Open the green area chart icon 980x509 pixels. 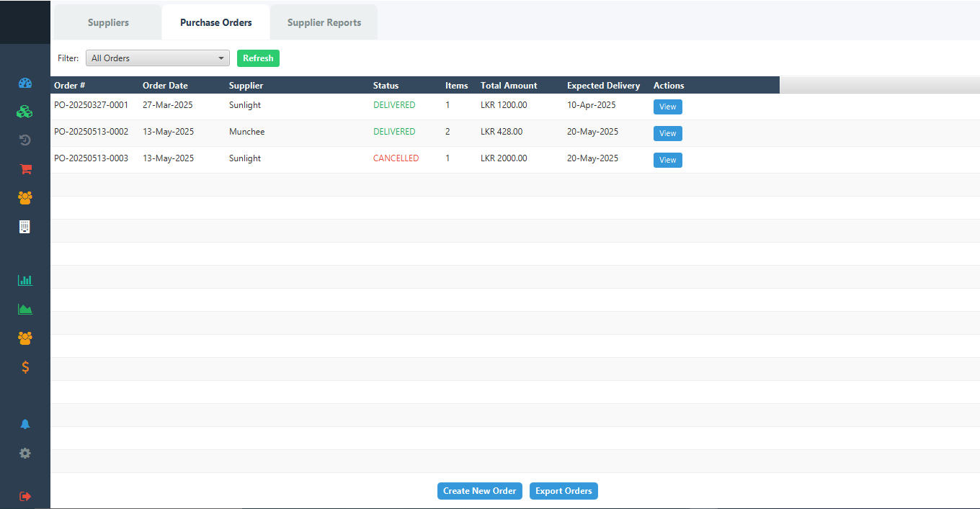(25, 310)
